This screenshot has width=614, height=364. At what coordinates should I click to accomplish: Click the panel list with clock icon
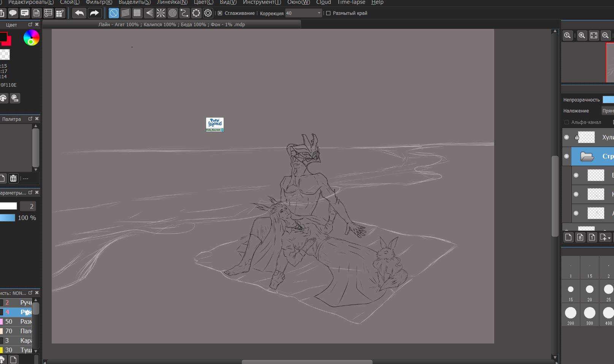tap(48, 13)
